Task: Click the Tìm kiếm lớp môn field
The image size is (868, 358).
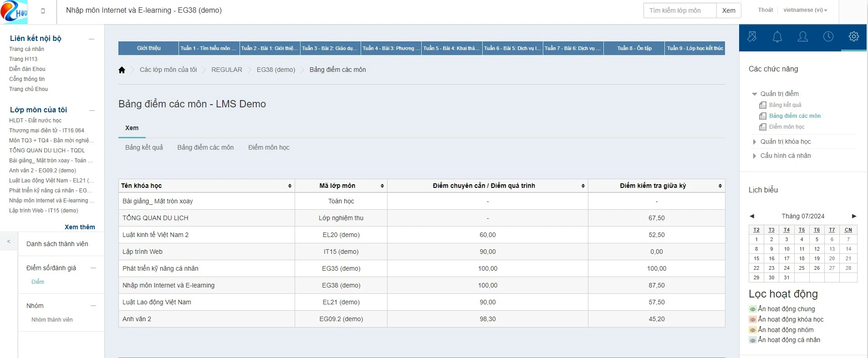Action: pyautogui.click(x=679, y=10)
